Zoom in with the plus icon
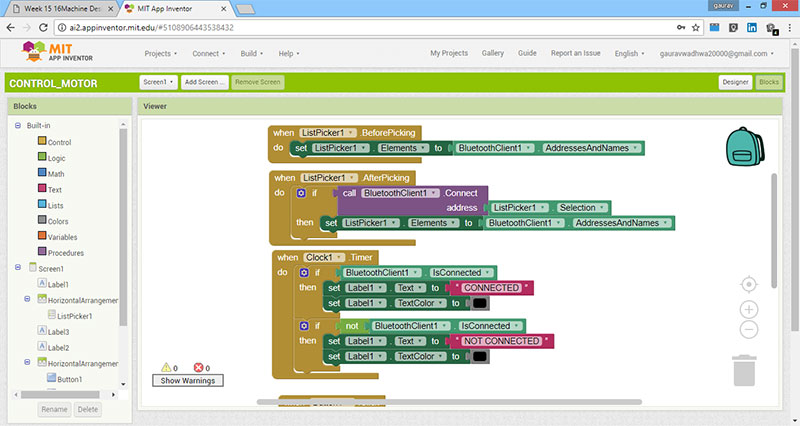The height and width of the screenshot is (426, 800). click(x=748, y=309)
